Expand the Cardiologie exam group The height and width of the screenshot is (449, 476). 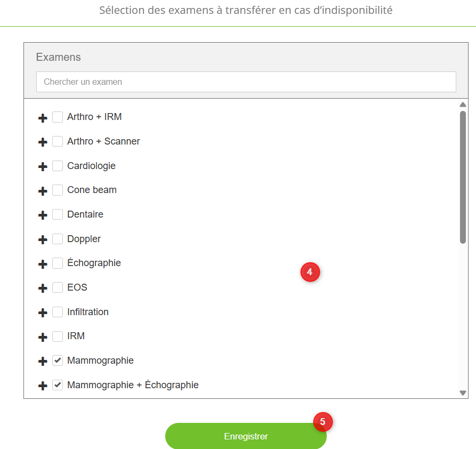[43, 167]
